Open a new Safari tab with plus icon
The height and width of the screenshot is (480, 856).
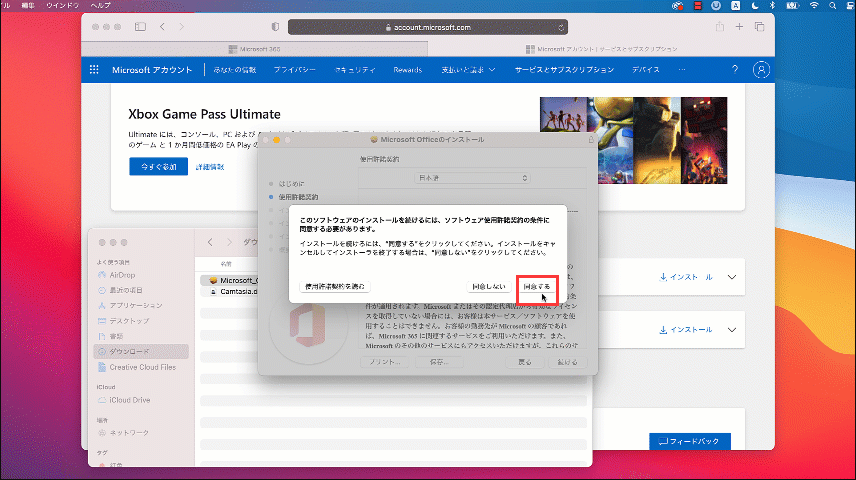click(x=739, y=26)
